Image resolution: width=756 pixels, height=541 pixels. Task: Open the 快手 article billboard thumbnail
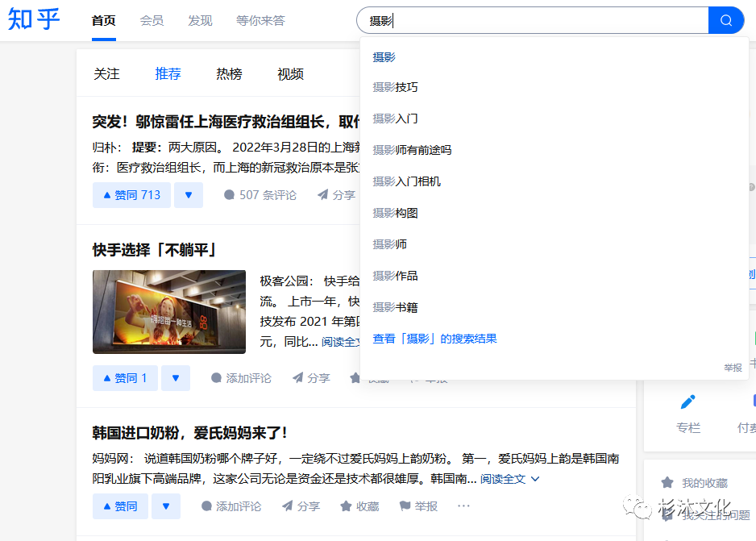(169, 312)
